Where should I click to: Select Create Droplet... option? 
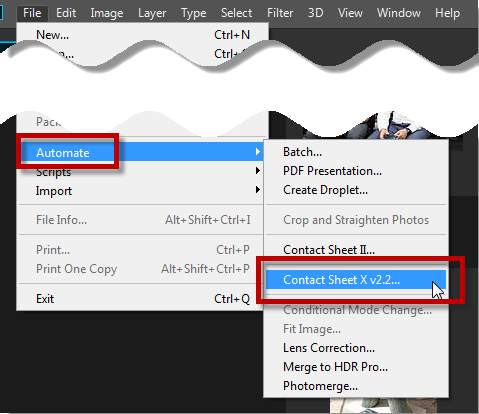[356, 190]
